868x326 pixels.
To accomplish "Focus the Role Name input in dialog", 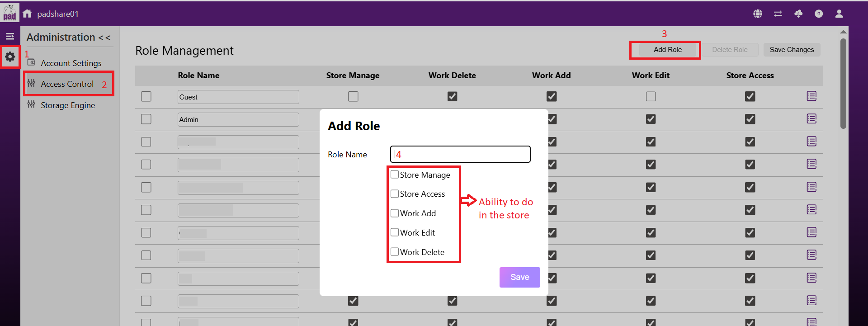I will click(x=460, y=154).
